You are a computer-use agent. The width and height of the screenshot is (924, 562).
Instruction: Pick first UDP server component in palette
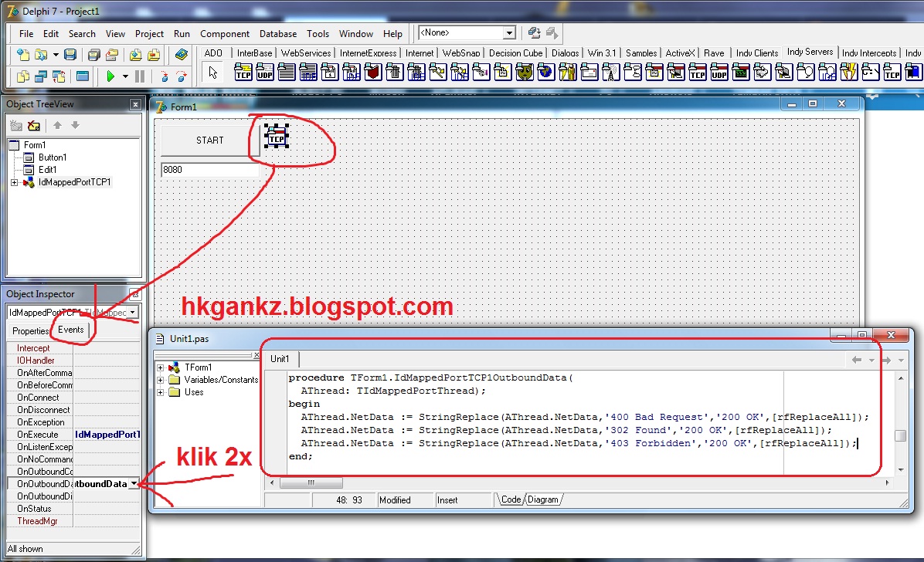pos(264,73)
